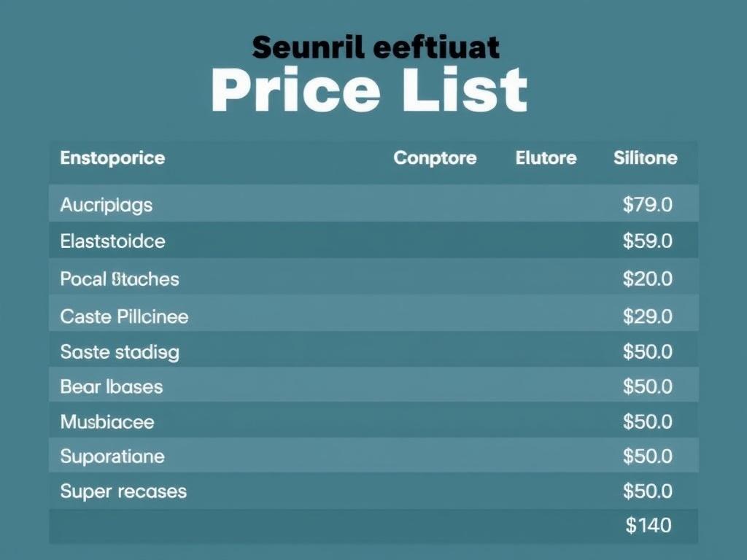Click the Saste stadisg row label
747x560 pixels.
tap(120, 352)
